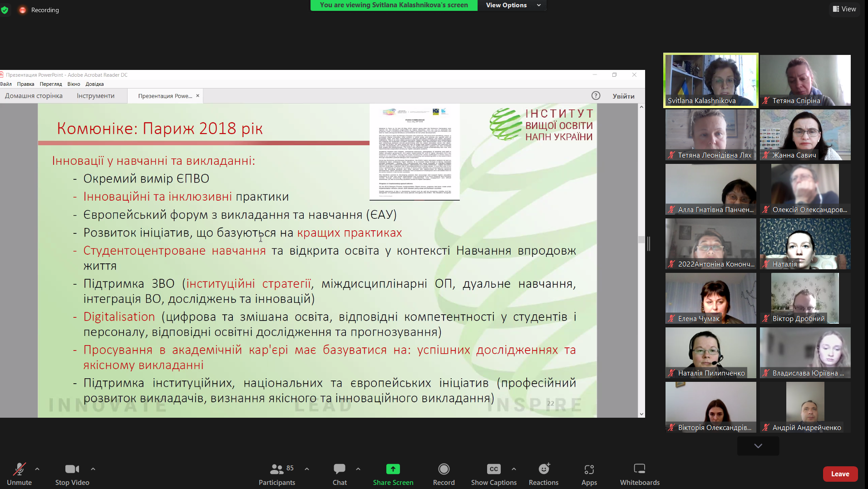Open the Apps panel
The image size is (868, 489).
pos(589,474)
